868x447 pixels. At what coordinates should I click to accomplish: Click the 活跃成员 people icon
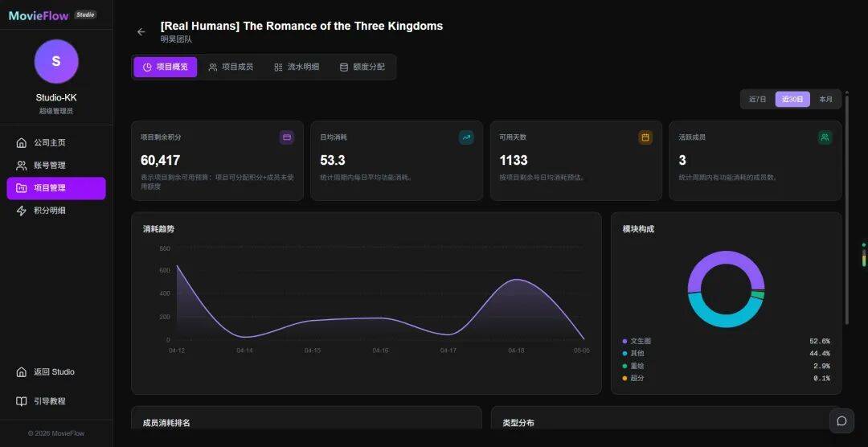pos(825,137)
